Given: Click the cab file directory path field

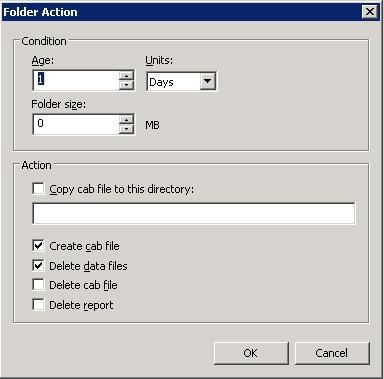Looking at the screenshot, I should pyautogui.click(x=194, y=213).
